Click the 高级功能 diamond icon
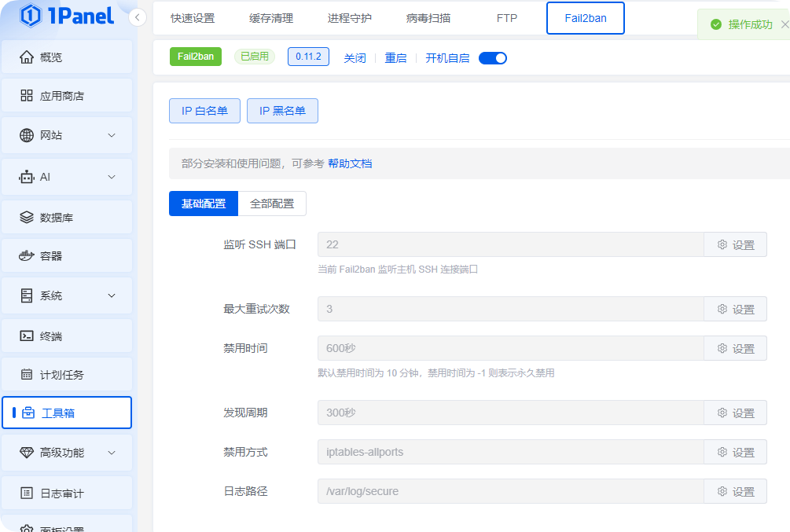The image size is (790, 532). (x=27, y=453)
